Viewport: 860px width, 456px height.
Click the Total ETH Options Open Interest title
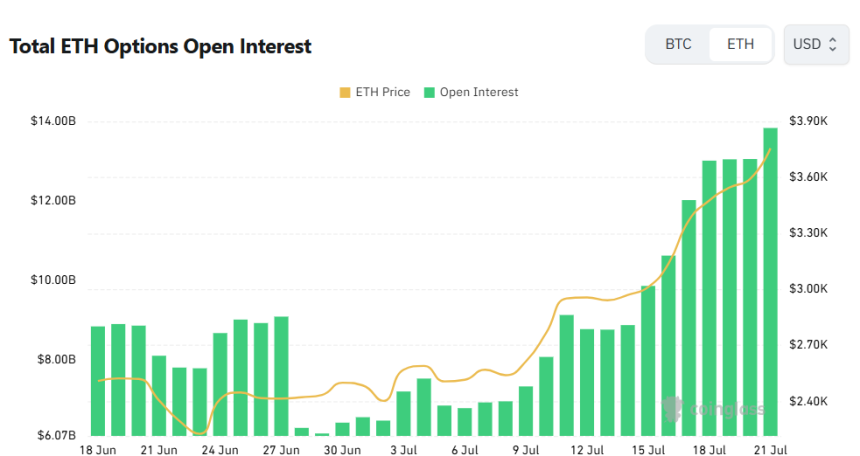pyautogui.click(x=160, y=47)
